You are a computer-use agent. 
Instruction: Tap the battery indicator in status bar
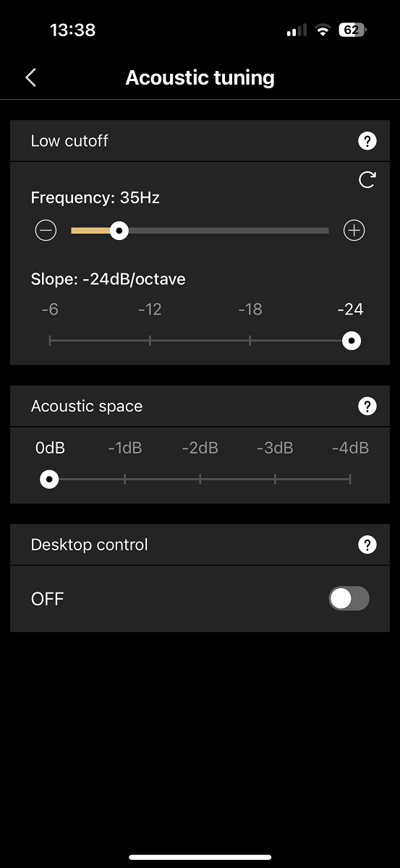(x=352, y=30)
